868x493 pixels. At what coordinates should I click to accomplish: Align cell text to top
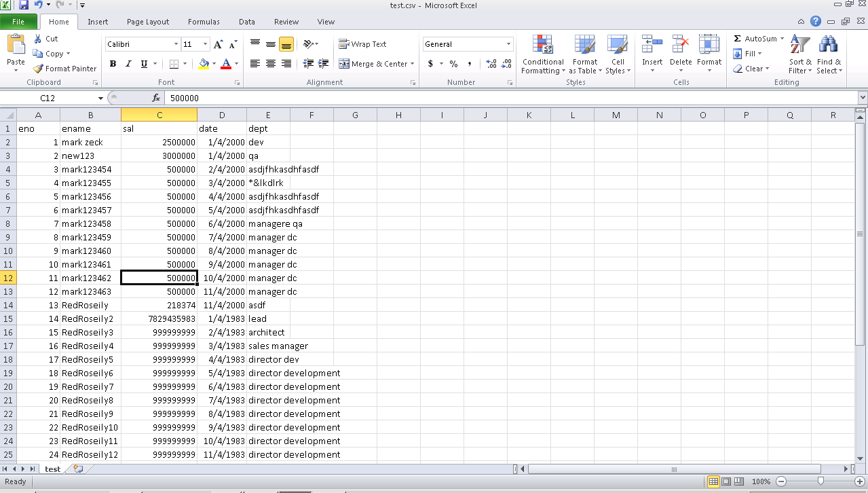click(255, 44)
